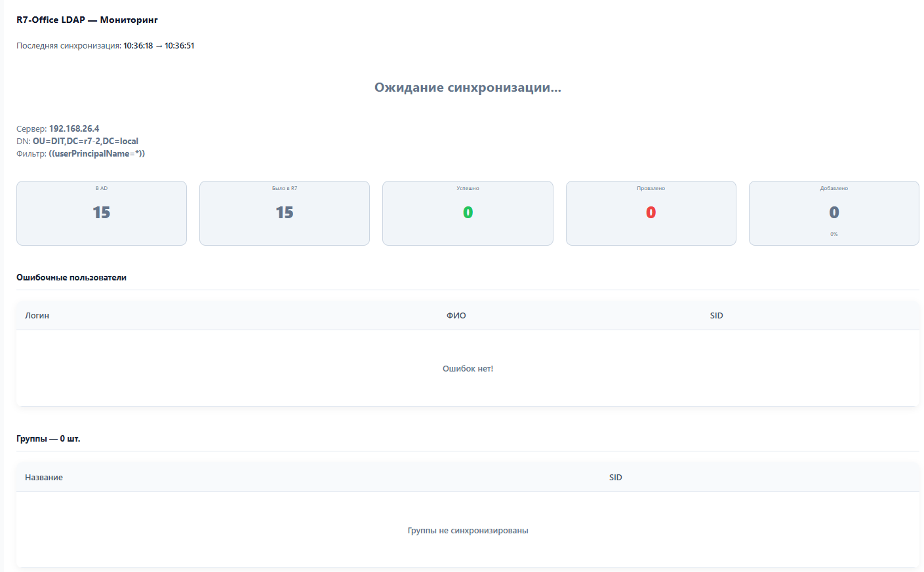Screen dimensions: 924x572
Task: Click the green zero in the Успешно card
Action: (x=468, y=213)
